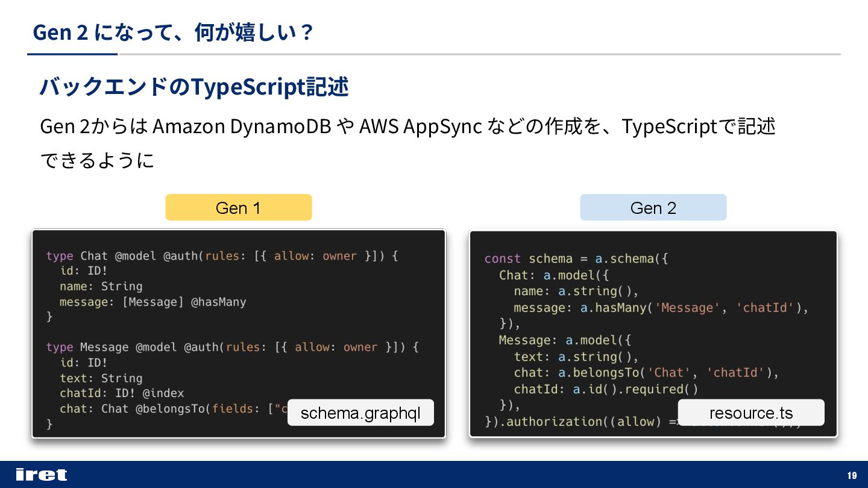Click 'text: String' line in Gen 1 code

point(101,378)
